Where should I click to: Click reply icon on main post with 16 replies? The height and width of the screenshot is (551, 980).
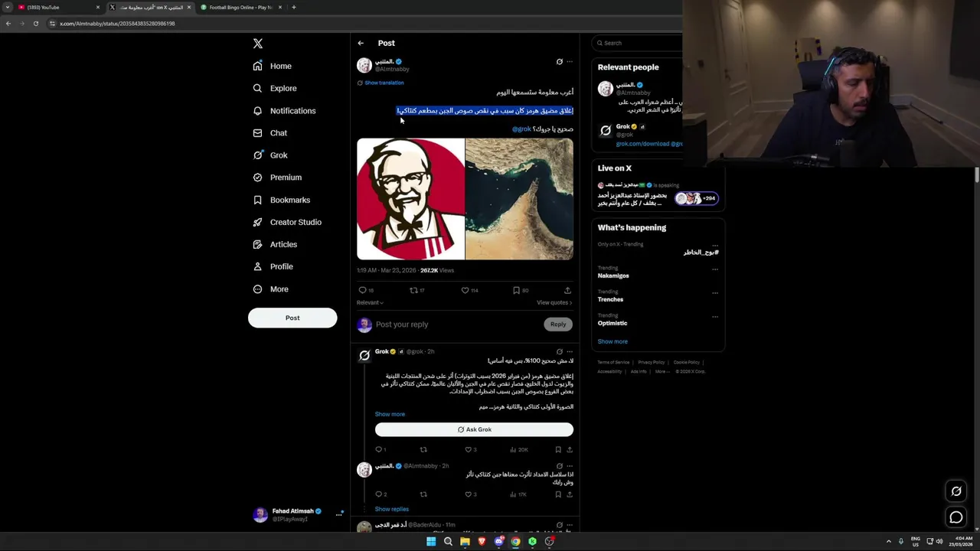(362, 290)
